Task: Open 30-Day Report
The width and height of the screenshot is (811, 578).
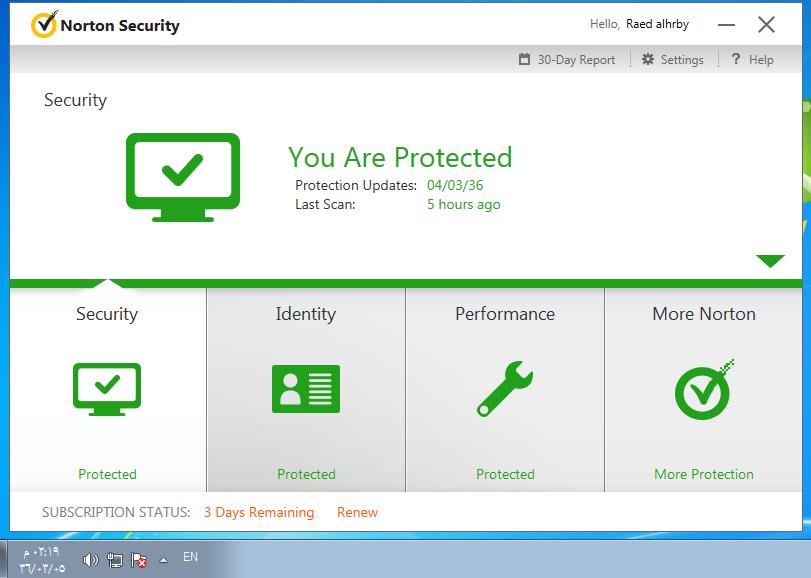Action: 576,60
